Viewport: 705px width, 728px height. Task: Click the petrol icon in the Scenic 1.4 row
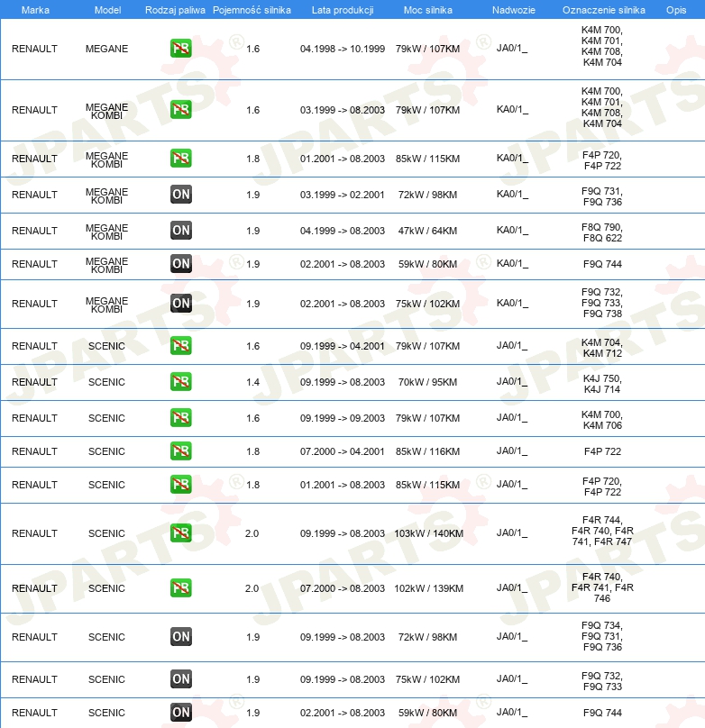pyautogui.click(x=180, y=382)
